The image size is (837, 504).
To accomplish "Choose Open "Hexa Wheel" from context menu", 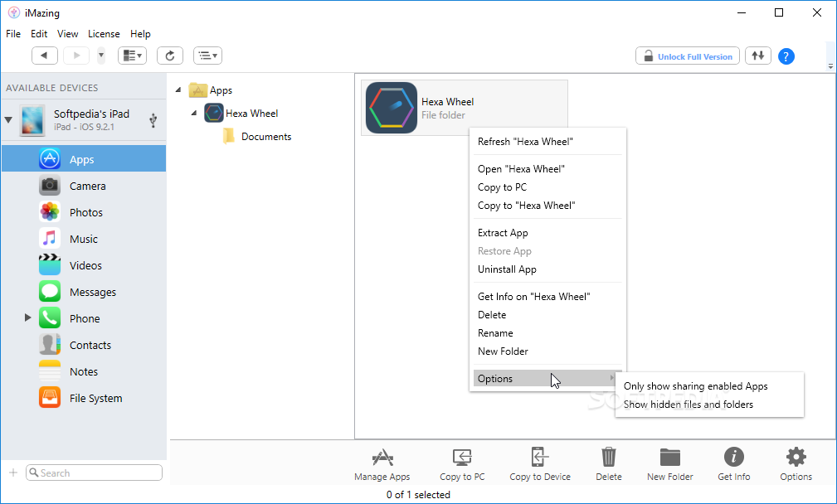I will pyautogui.click(x=547, y=169).
